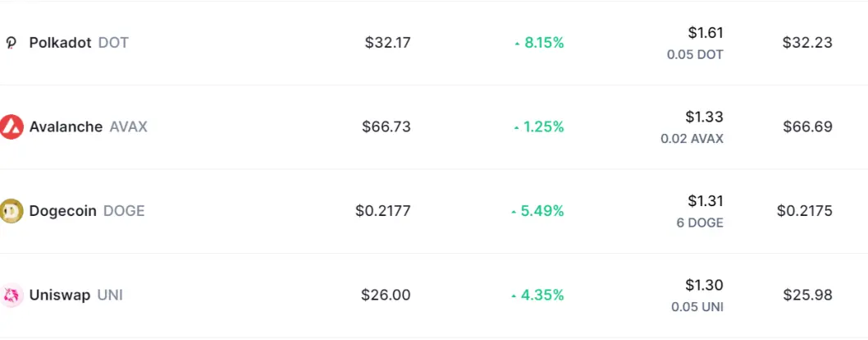
Task: Click the 6 DOGE holdings amount
Action: 700,223
